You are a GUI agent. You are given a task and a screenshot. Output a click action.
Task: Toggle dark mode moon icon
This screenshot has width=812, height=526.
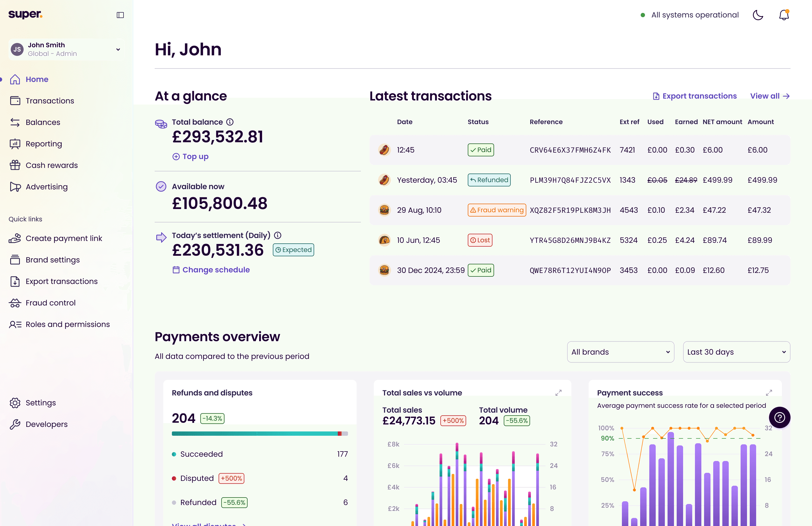click(758, 15)
